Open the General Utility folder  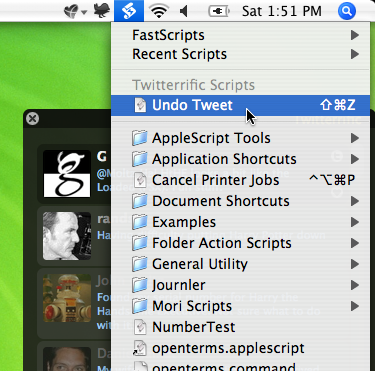(x=240, y=264)
